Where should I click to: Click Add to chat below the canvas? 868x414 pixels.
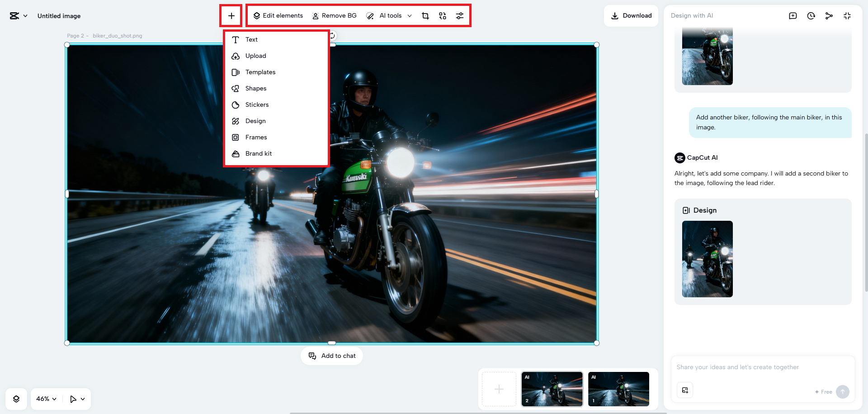pos(332,356)
